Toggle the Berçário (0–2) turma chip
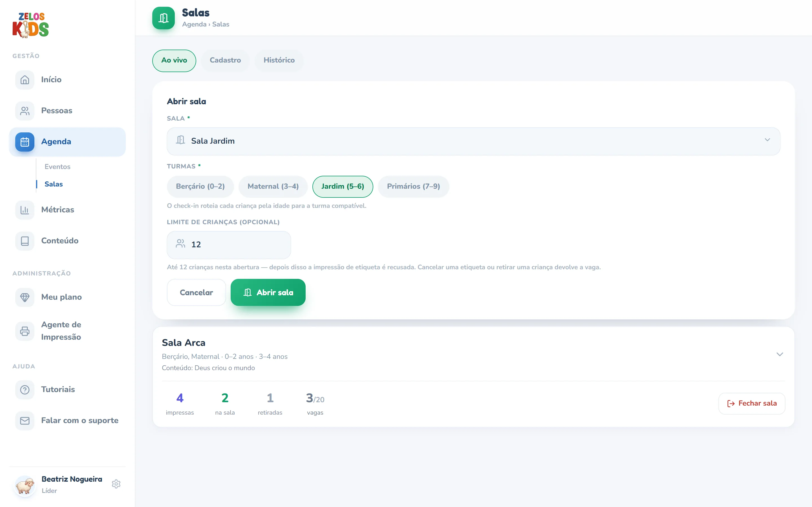The width and height of the screenshot is (812, 507). coord(200,186)
